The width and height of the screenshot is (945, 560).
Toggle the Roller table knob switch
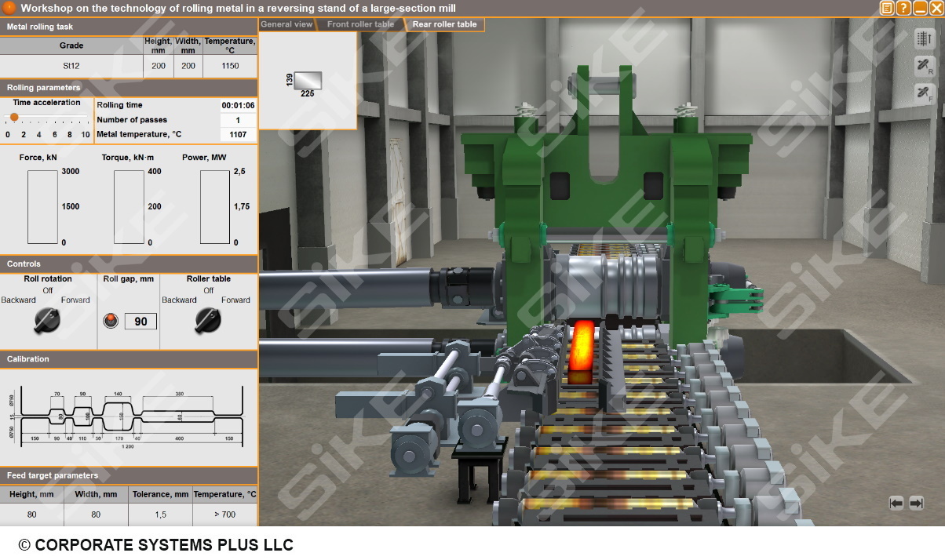click(208, 319)
